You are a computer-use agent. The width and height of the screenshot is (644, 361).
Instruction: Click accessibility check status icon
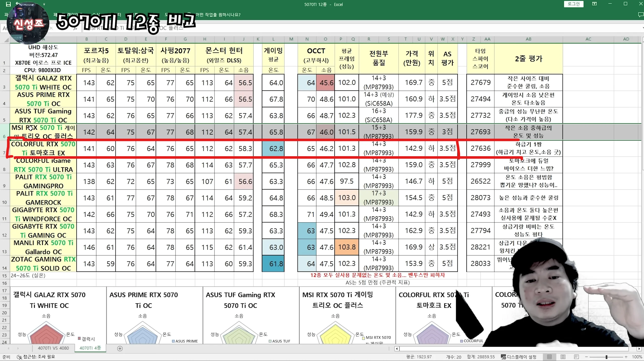[19, 357]
